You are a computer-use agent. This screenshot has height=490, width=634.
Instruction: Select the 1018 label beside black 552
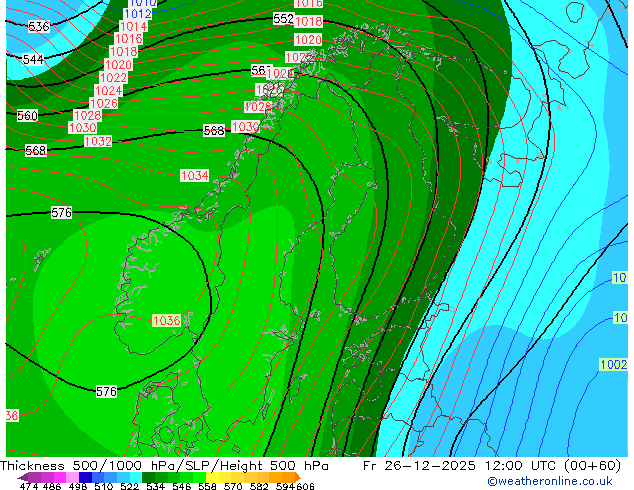click(309, 21)
